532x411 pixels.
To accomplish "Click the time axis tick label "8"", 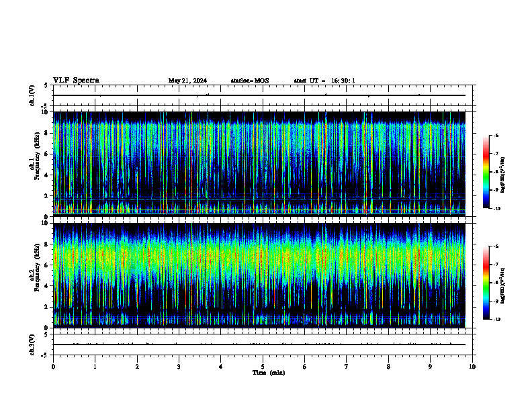I will pos(388,367).
